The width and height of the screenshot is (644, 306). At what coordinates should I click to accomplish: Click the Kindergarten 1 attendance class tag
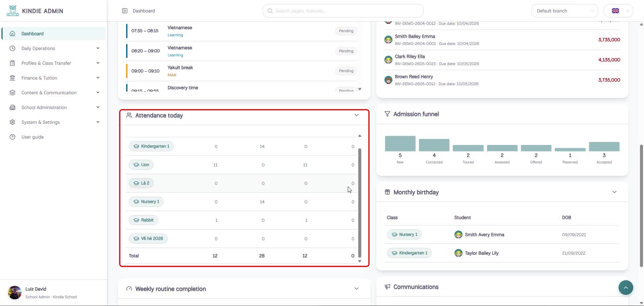point(151,146)
